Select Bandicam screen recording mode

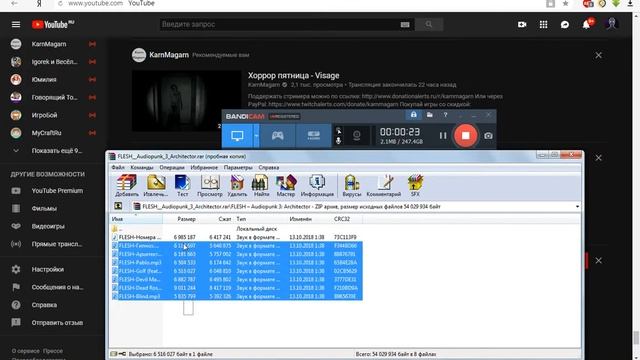coord(237,136)
